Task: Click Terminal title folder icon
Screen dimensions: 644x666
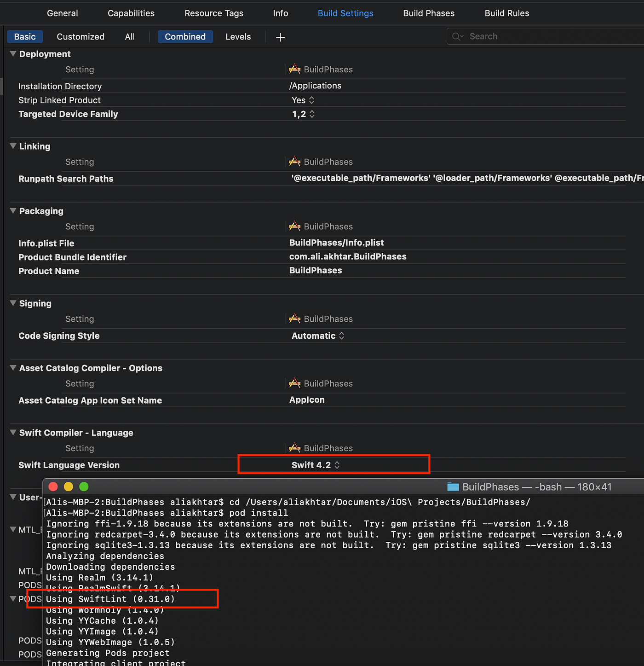Action: pos(453,486)
